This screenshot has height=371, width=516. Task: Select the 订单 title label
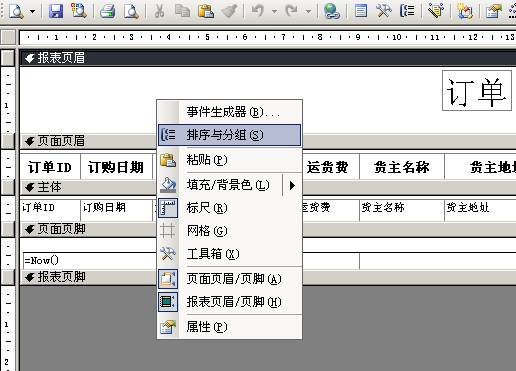pyautogui.click(x=477, y=91)
